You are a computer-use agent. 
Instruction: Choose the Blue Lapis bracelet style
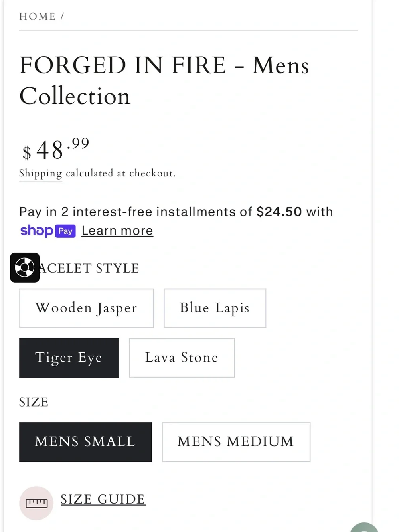click(x=215, y=308)
